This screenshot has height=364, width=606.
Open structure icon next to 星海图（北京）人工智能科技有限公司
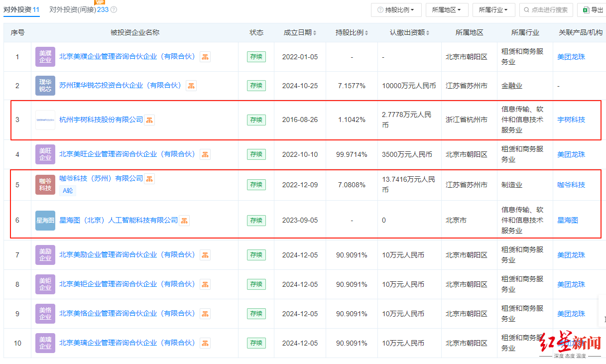(x=184, y=221)
